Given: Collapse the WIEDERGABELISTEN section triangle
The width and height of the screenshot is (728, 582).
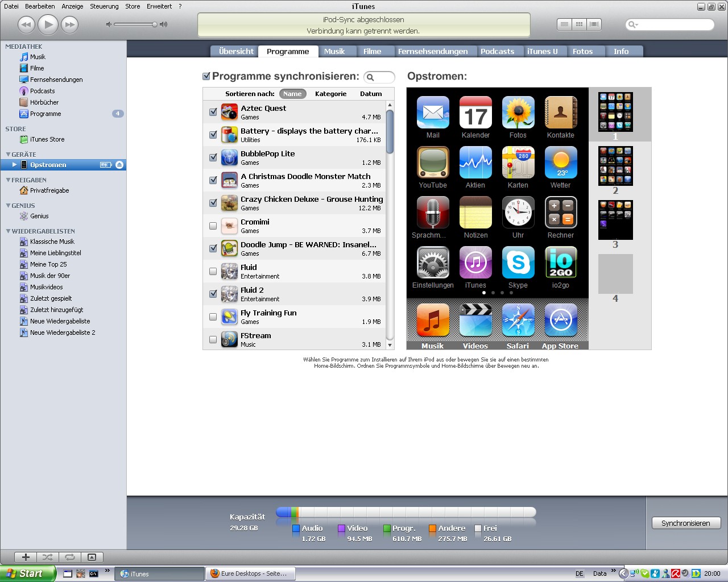Looking at the screenshot, I should tap(8, 231).
